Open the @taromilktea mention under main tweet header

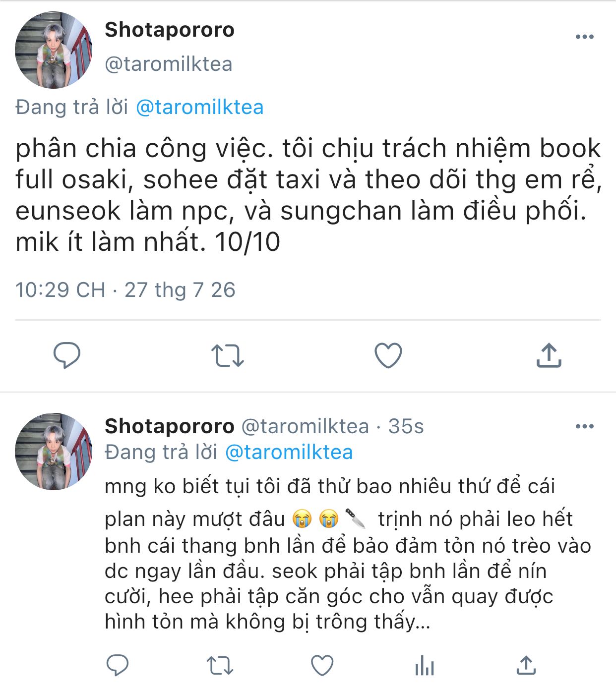[199, 107]
